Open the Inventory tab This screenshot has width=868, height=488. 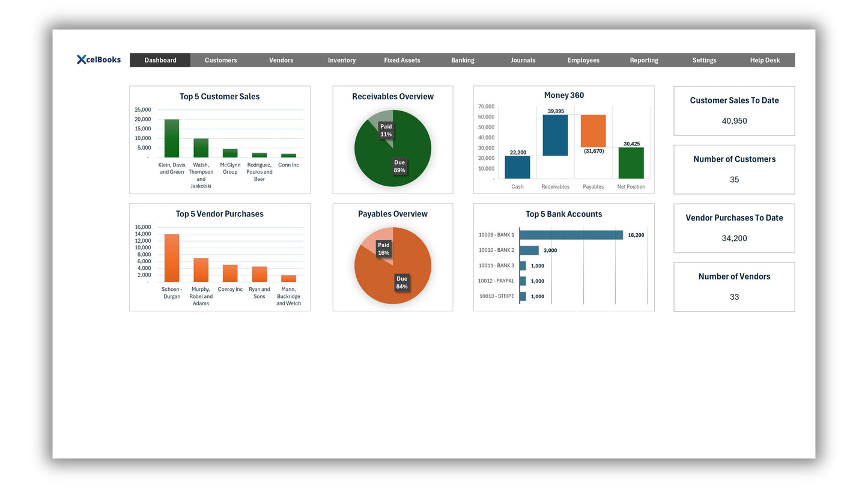[342, 60]
